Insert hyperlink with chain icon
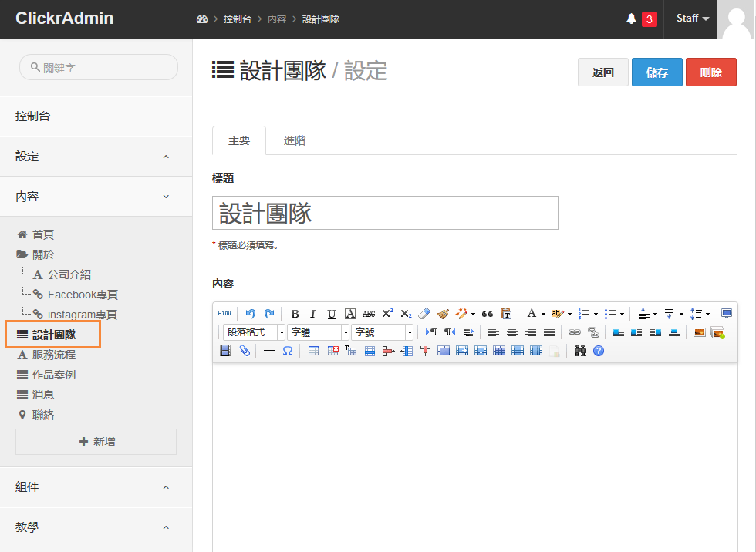Screen dimensions: 756x552 click(574, 332)
